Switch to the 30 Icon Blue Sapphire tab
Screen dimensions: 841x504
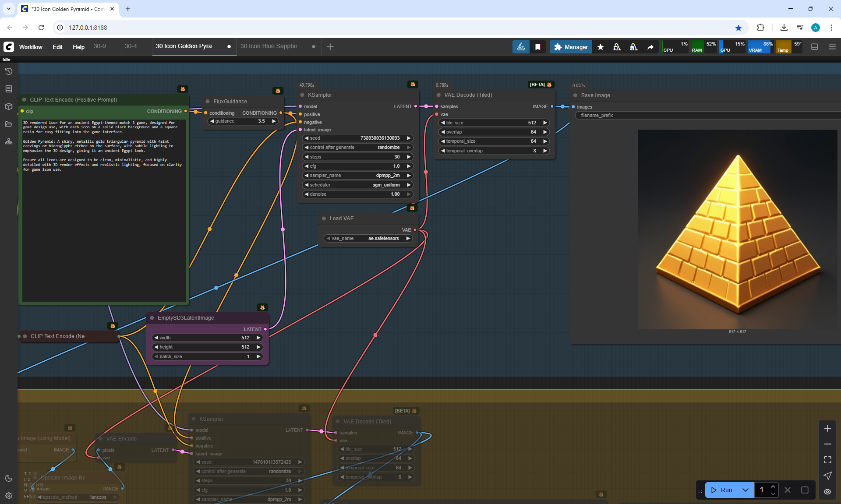tap(272, 46)
